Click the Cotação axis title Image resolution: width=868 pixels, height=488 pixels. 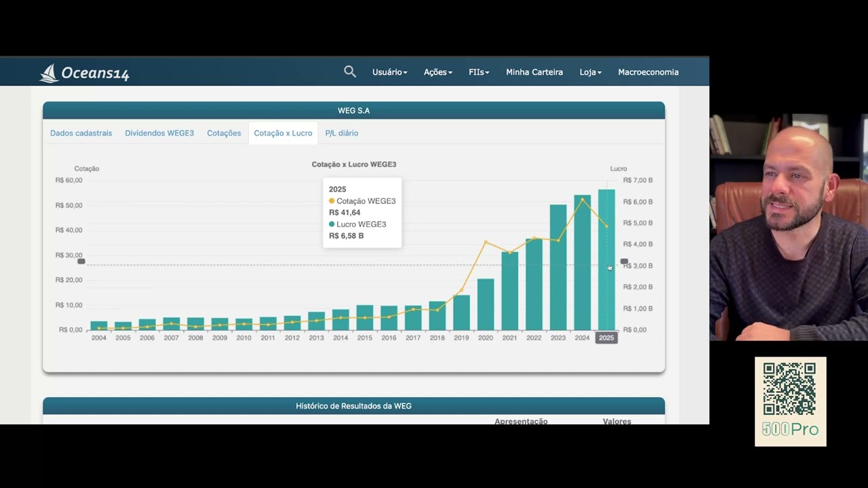point(87,169)
